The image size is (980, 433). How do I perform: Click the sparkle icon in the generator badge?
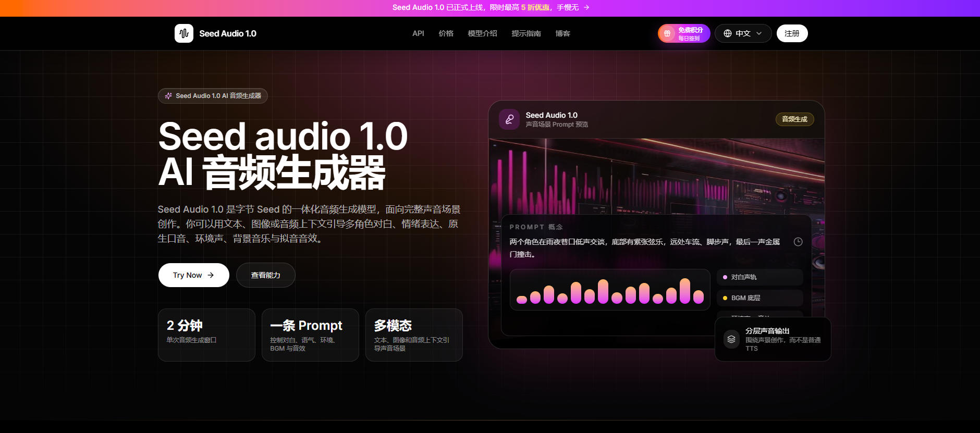click(168, 96)
